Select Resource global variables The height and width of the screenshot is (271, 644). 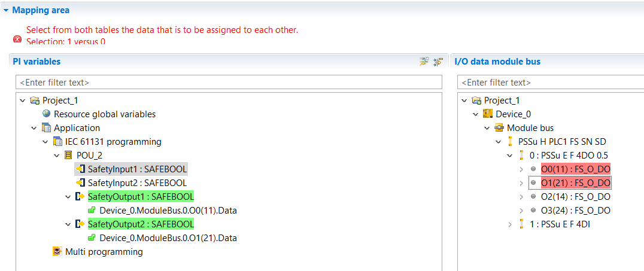coord(105,114)
